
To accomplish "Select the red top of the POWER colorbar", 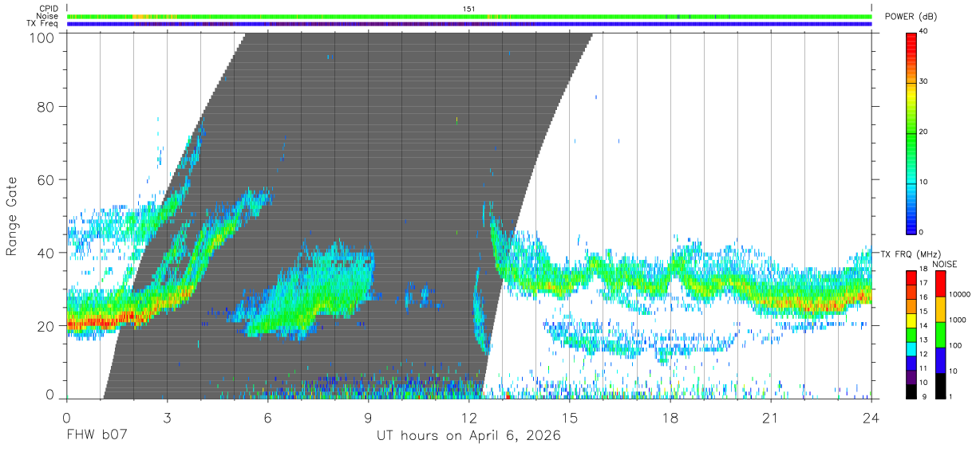I will (x=911, y=40).
